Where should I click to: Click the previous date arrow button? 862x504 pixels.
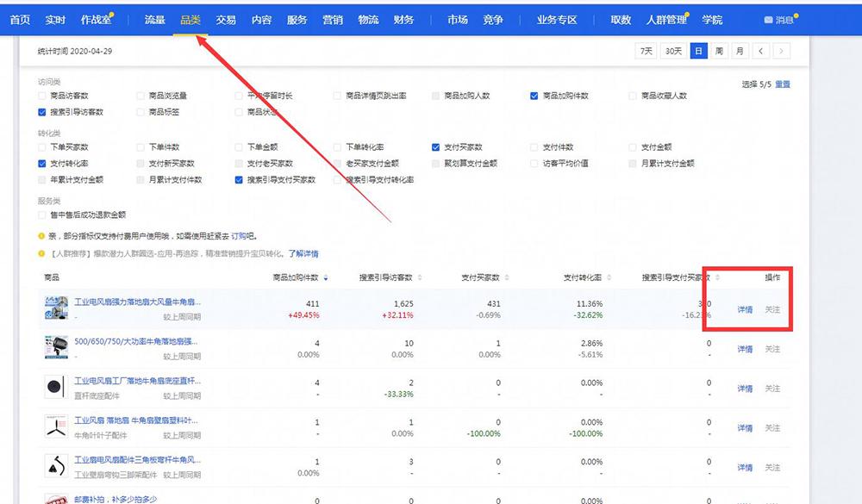pyautogui.click(x=760, y=51)
